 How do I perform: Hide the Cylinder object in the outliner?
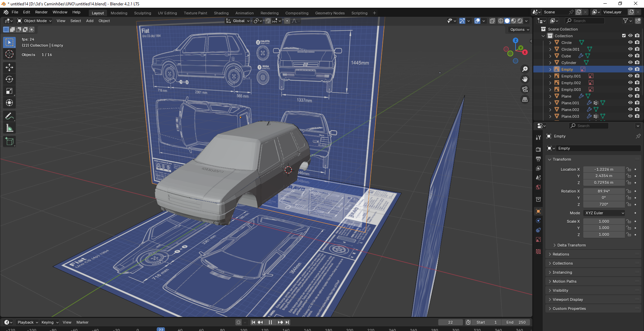point(630,63)
